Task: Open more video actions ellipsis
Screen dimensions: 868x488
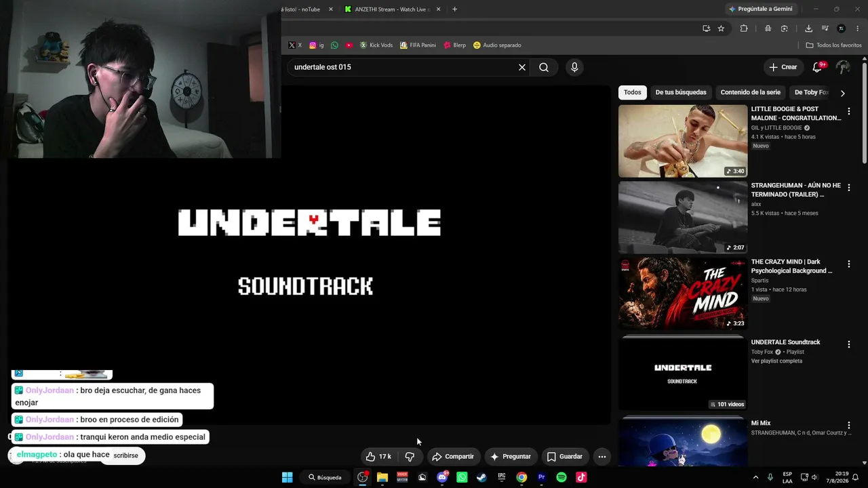Action: tap(602, 457)
